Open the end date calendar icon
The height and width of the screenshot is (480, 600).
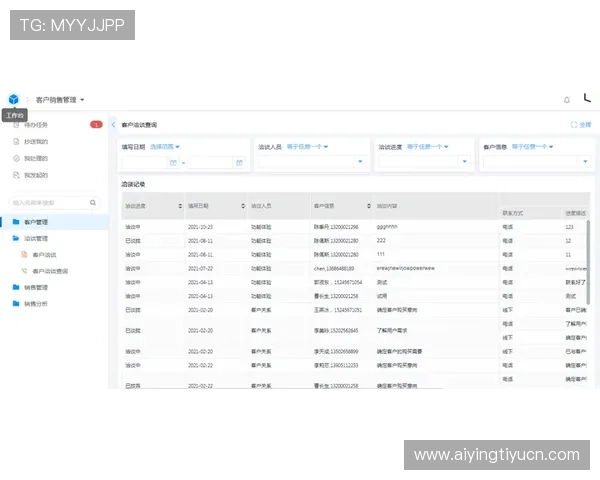pyautogui.click(x=239, y=163)
